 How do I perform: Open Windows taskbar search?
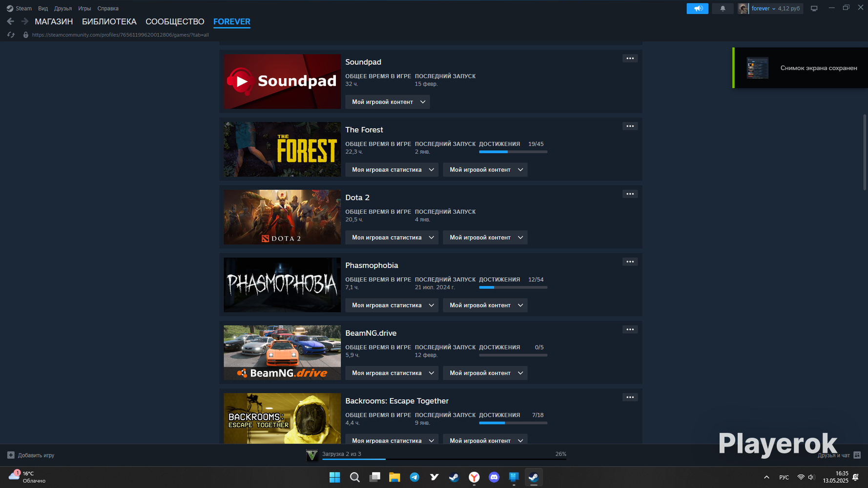(355, 477)
